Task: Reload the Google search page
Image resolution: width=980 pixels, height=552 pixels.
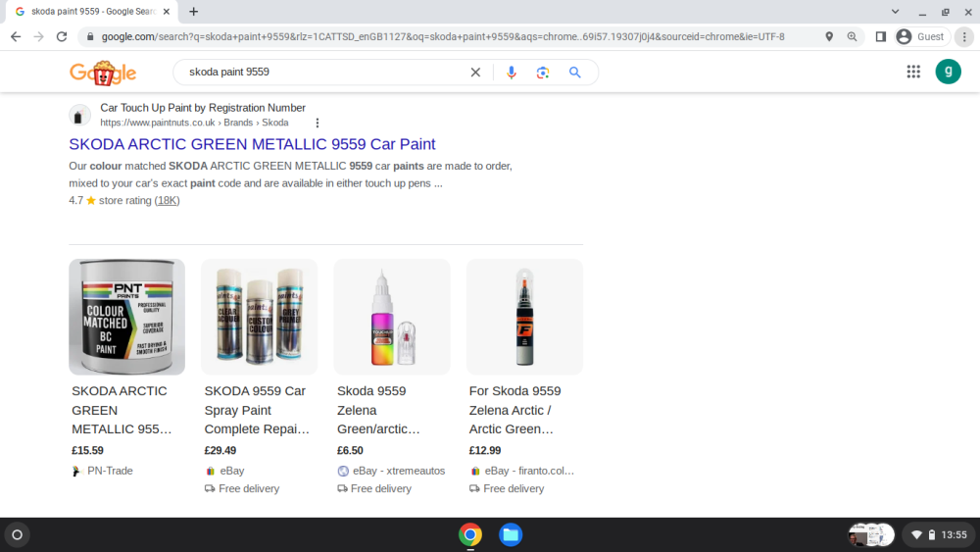Action: 61,37
